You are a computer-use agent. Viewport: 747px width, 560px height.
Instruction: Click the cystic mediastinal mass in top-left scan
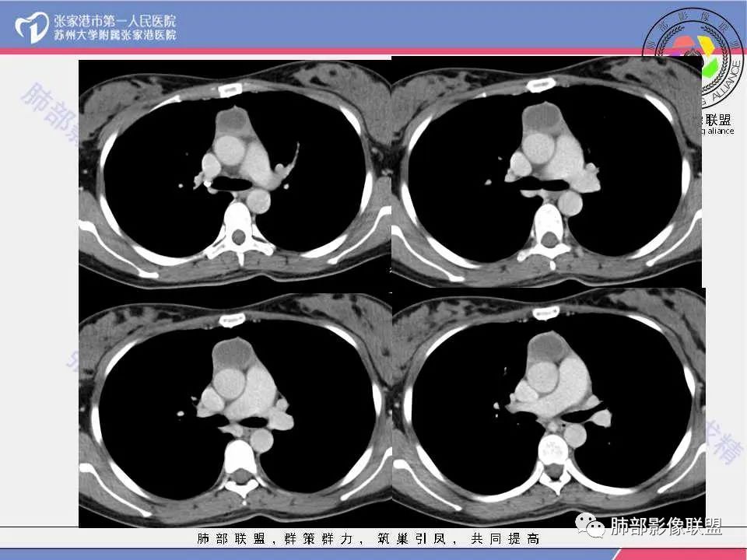tap(233, 121)
